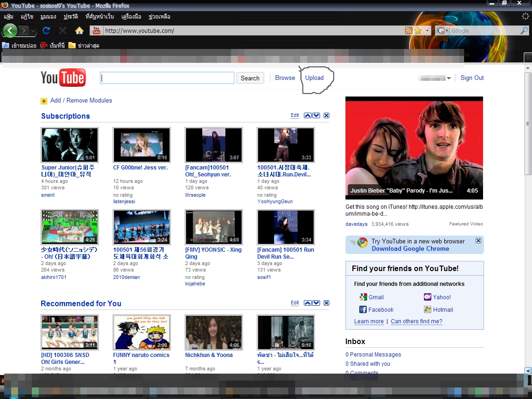Click YouTube favicon in address bar
The width and height of the screenshot is (532, 399).
(x=97, y=30)
